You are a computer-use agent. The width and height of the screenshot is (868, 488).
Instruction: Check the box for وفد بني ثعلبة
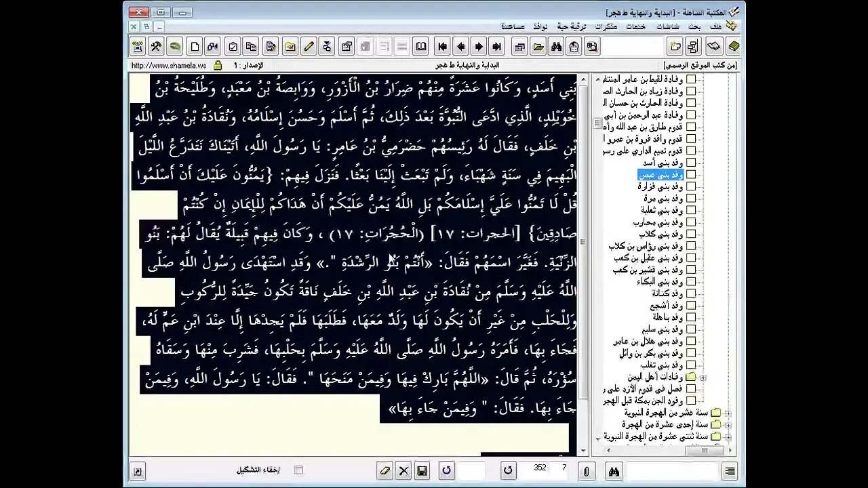[690, 210]
